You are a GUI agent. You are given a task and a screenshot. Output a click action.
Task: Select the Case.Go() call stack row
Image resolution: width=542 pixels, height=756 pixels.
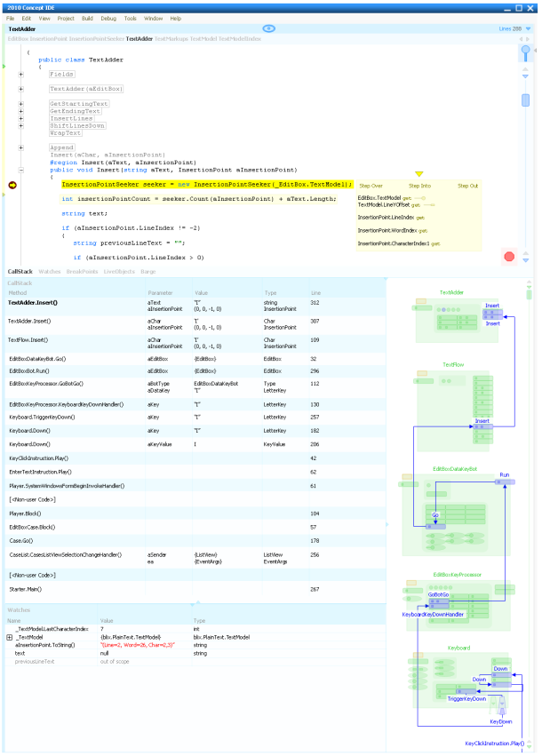point(195,541)
